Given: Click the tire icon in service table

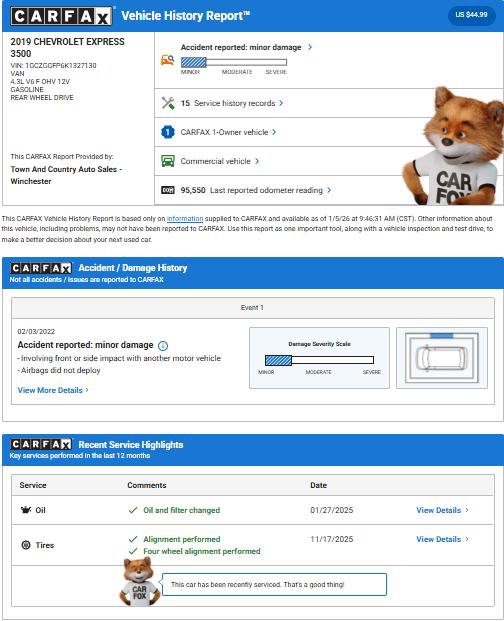Looking at the screenshot, I should (26, 545).
